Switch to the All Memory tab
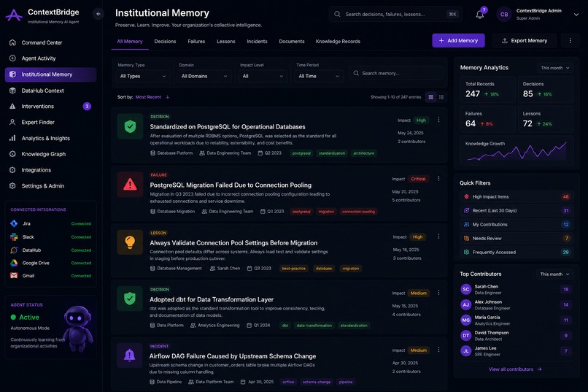The image size is (588, 392). pyautogui.click(x=130, y=42)
